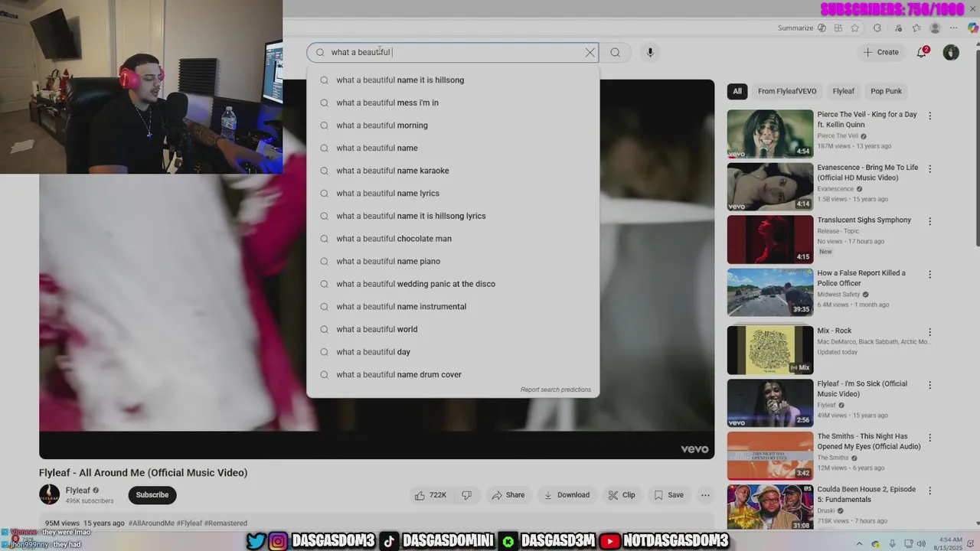Screen dimensions: 980x551
Task: Open the YouTube account avatar menu
Action: tap(951, 52)
